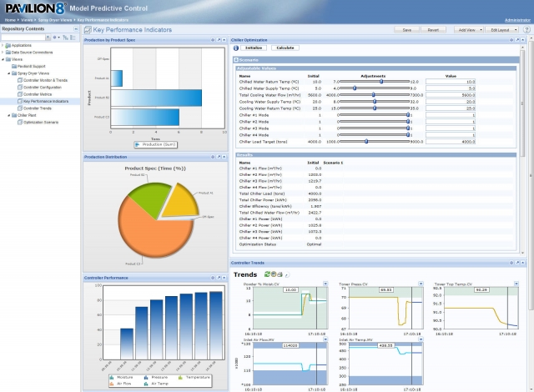Open Inlet Air Temp MV trend dropdown
The width and height of the screenshot is (534, 392).
[421, 339]
